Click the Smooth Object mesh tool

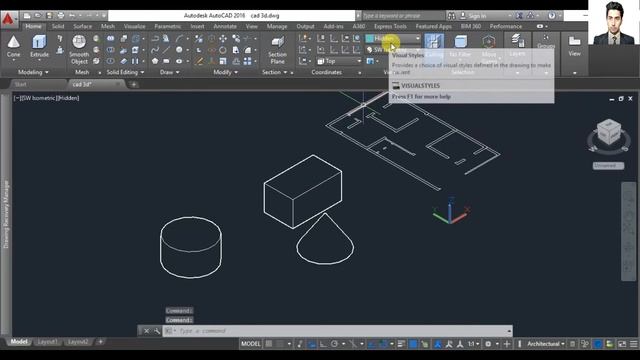[79, 50]
